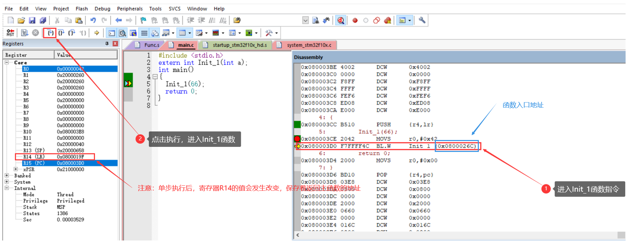The image size is (644, 249).
Task: Click the Save All icon
Action: click(43, 20)
